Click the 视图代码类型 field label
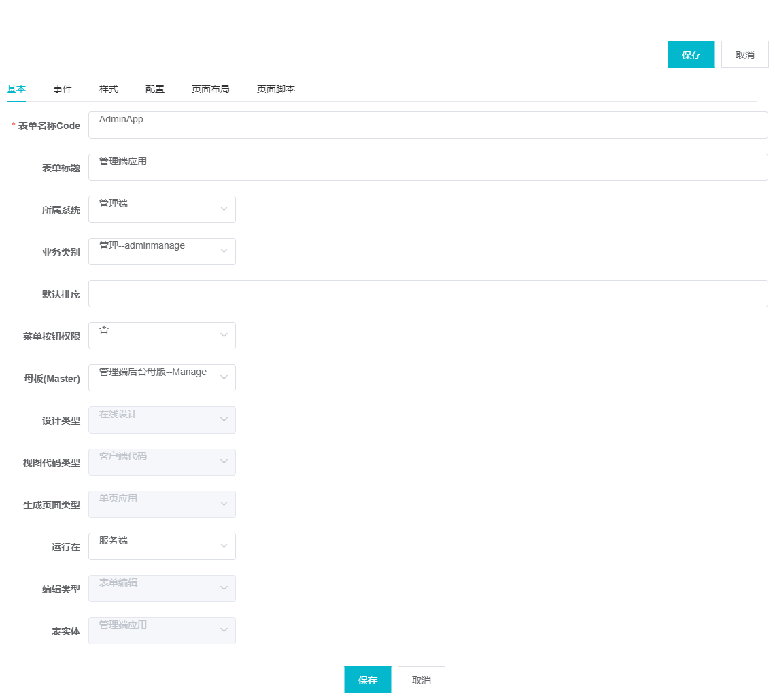This screenshot has width=775, height=700. [x=52, y=463]
